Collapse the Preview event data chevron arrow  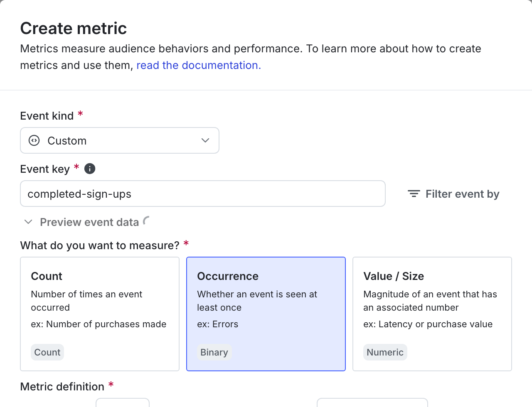28,222
